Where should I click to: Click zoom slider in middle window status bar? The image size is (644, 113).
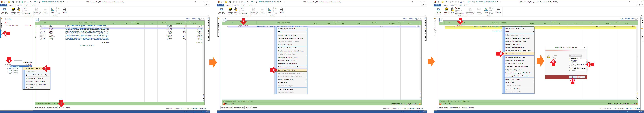click(x=411, y=112)
